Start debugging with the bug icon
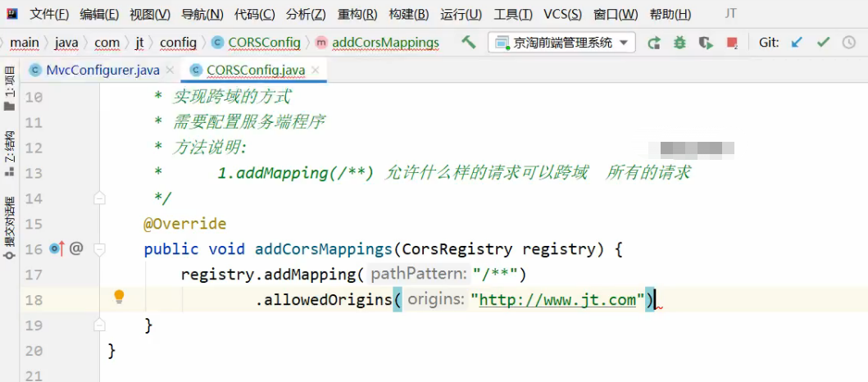 tap(679, 43)
